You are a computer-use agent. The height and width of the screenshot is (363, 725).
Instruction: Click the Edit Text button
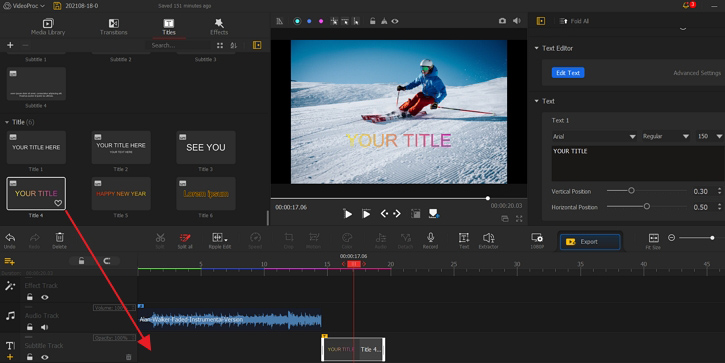tap(568, 73)
